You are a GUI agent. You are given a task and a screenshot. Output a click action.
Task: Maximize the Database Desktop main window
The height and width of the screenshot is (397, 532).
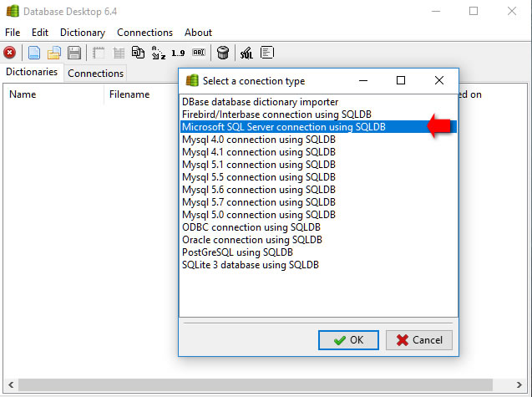coord(474,11)
